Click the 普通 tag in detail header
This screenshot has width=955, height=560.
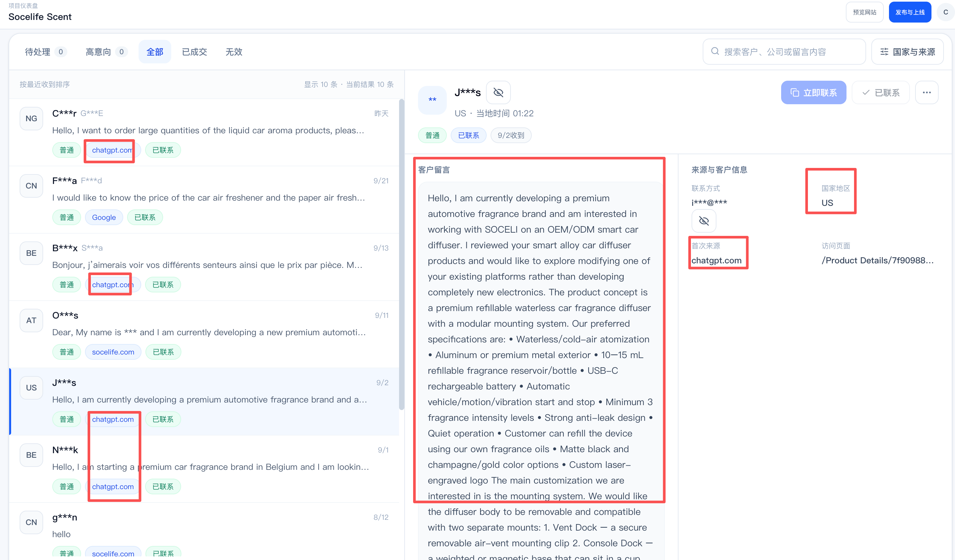[432, 135]
